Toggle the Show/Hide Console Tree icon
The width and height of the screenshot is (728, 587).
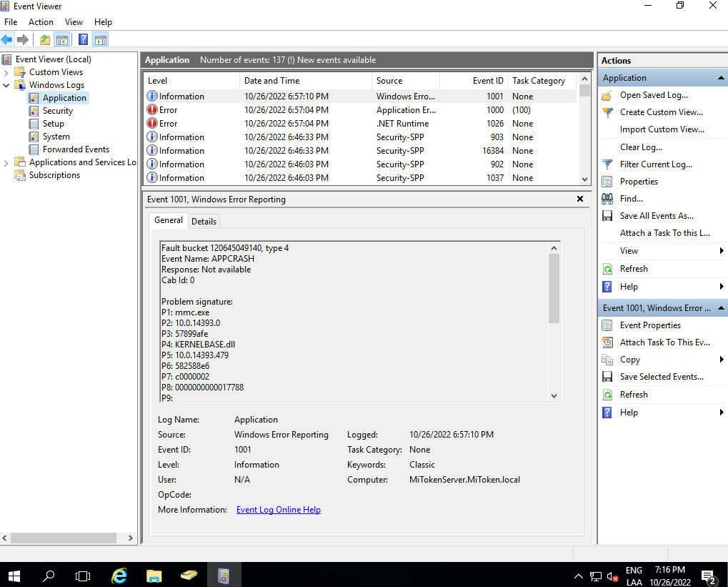tap(61, 39)
